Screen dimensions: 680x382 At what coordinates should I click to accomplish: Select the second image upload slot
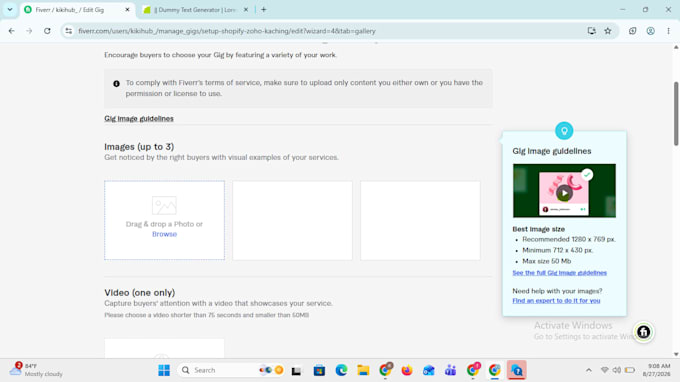(x=292, y=220)
